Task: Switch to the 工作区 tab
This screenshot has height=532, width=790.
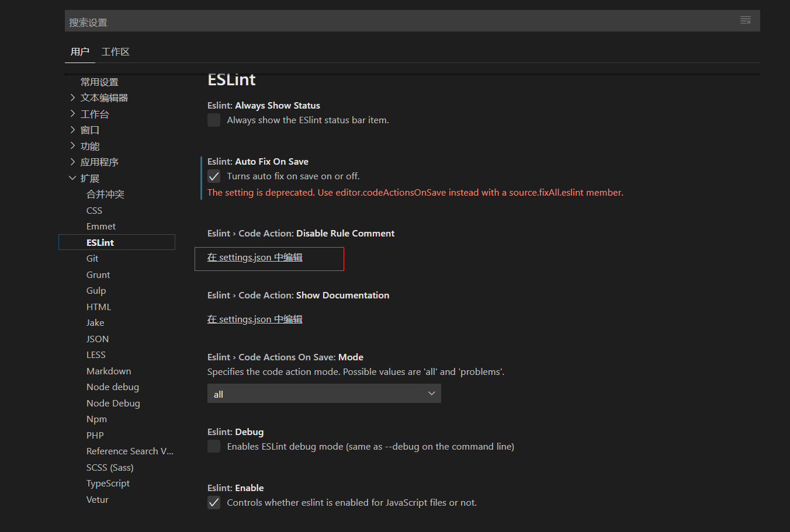Action: click(115, 51)
